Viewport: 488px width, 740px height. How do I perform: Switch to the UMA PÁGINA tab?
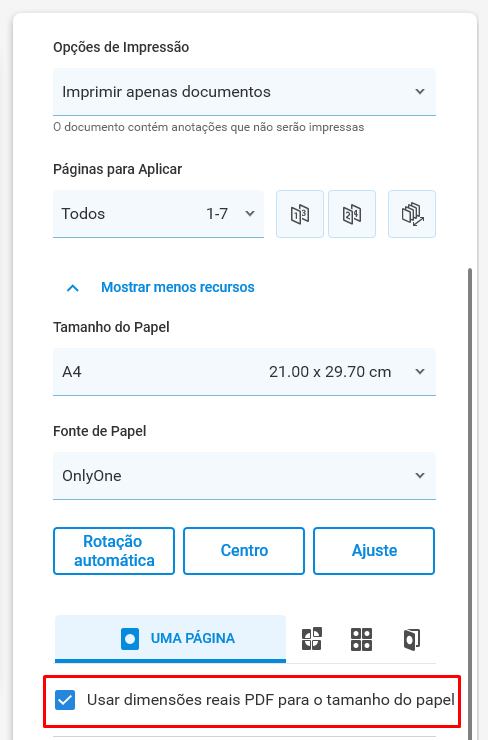(170, 639)
